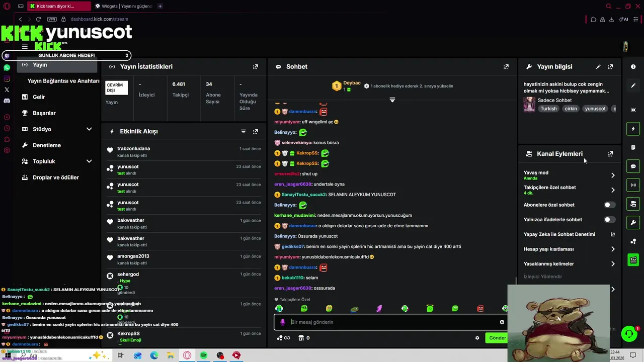Click the notes page icon in right rail
This screenshot has height=362, width=644.
click(x=633, y=147)
